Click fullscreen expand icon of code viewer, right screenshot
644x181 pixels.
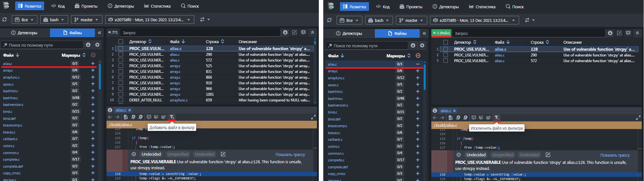[638, 118]
